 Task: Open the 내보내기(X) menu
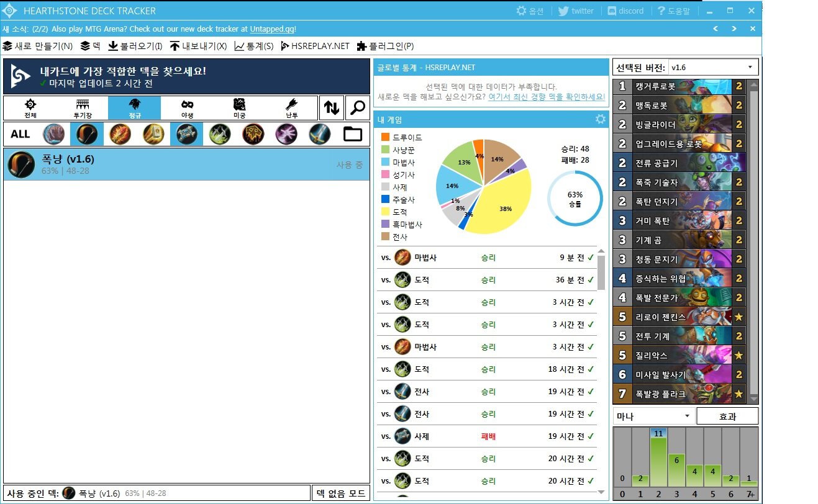[198, 46]
